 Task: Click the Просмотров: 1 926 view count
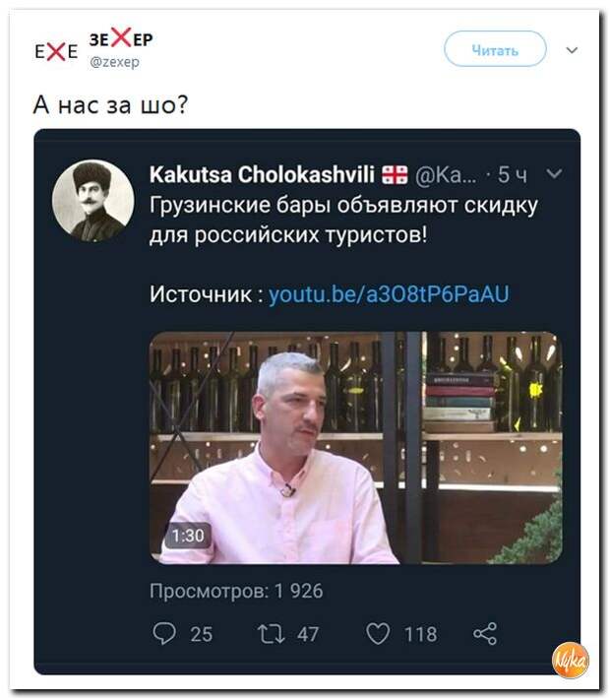point(236,591)
